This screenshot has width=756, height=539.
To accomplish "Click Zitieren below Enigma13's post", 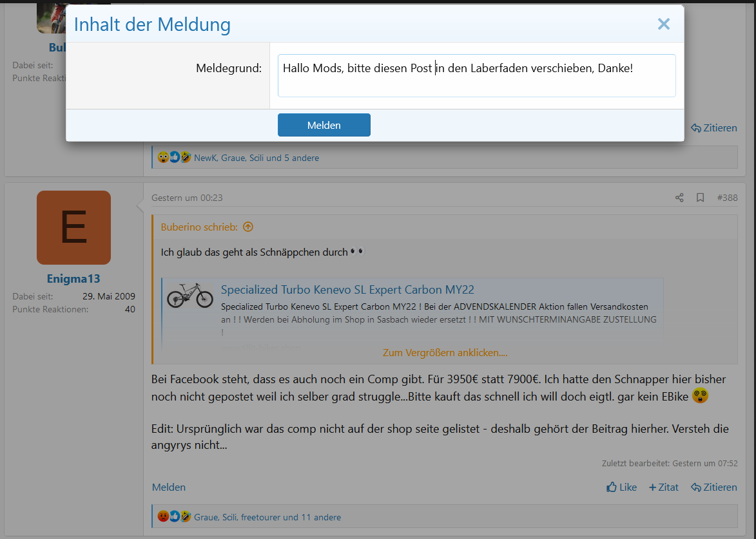I will pyautogui.click(x=713, y=487).
